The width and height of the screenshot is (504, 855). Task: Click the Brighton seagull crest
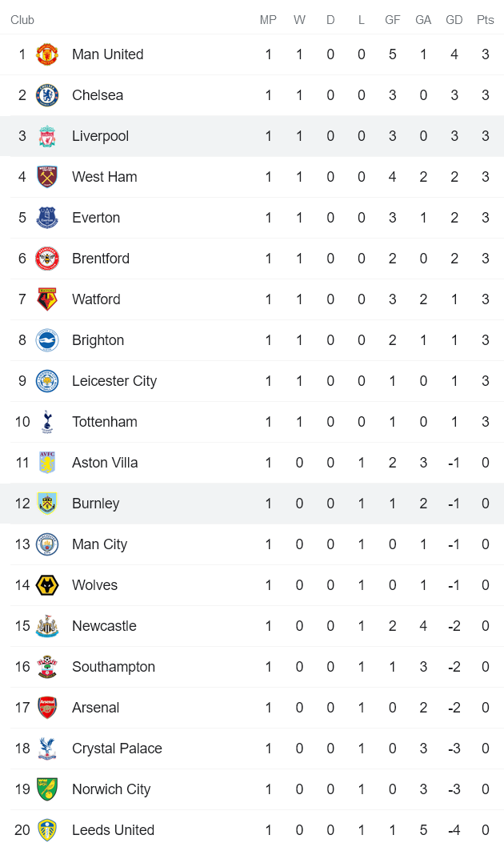(48, 340)
